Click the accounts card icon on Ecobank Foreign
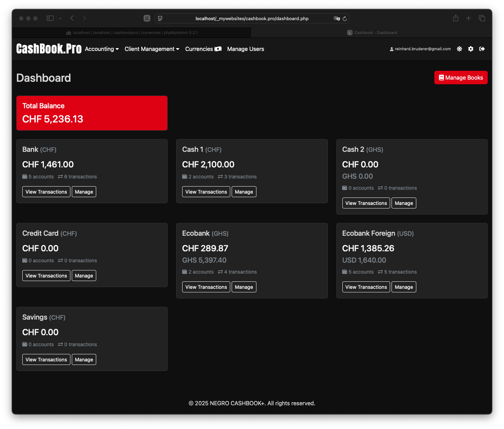The image size is (504, 429). (344, 272)
